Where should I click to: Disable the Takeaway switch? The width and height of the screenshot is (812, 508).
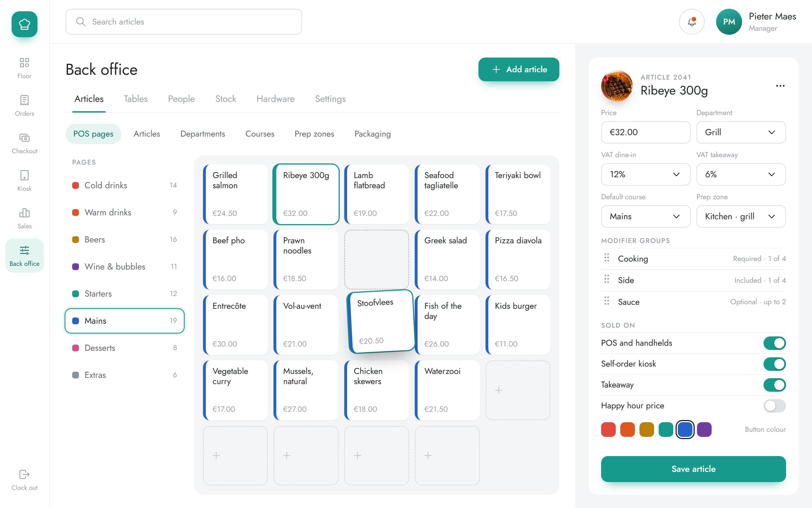(775, 385)
